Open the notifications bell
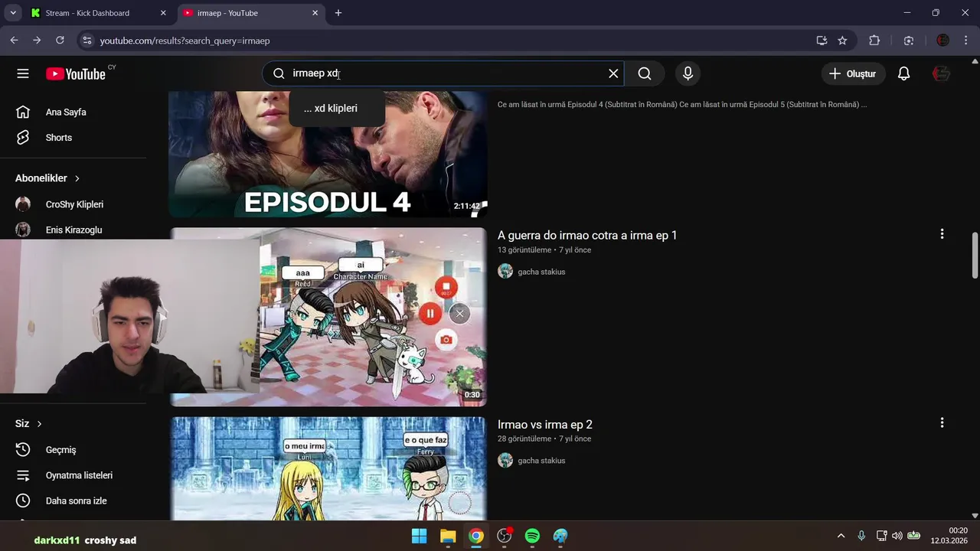The height and width of the screenshot is (551, 980). 903,73
